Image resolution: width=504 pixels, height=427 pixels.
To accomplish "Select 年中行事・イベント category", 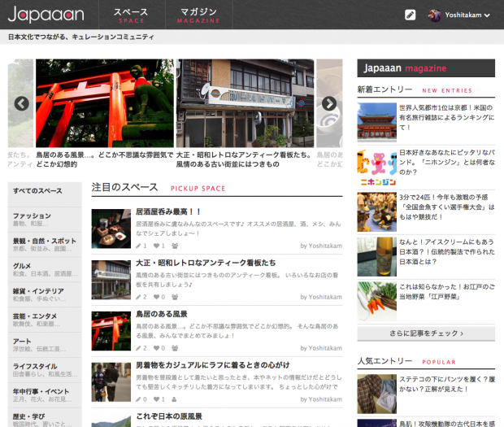I will (45, 395).
